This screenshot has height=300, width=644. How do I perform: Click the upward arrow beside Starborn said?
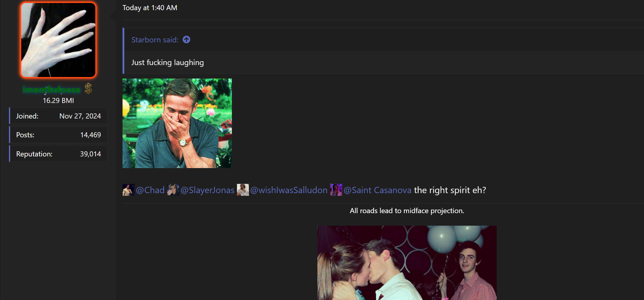[x=186, y=40]
